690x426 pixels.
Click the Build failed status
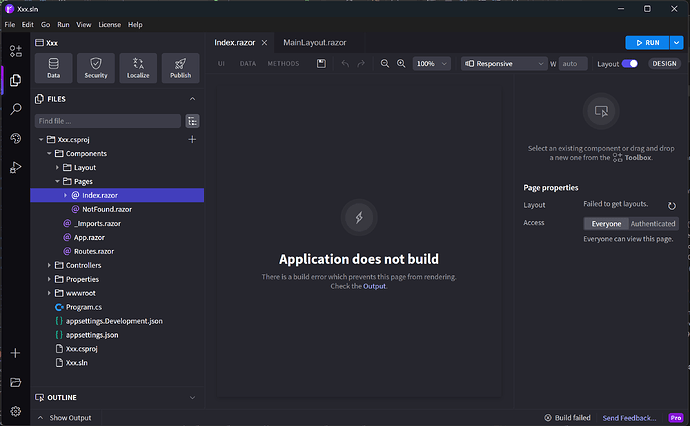pyautogui.click(x=567, y=418)
